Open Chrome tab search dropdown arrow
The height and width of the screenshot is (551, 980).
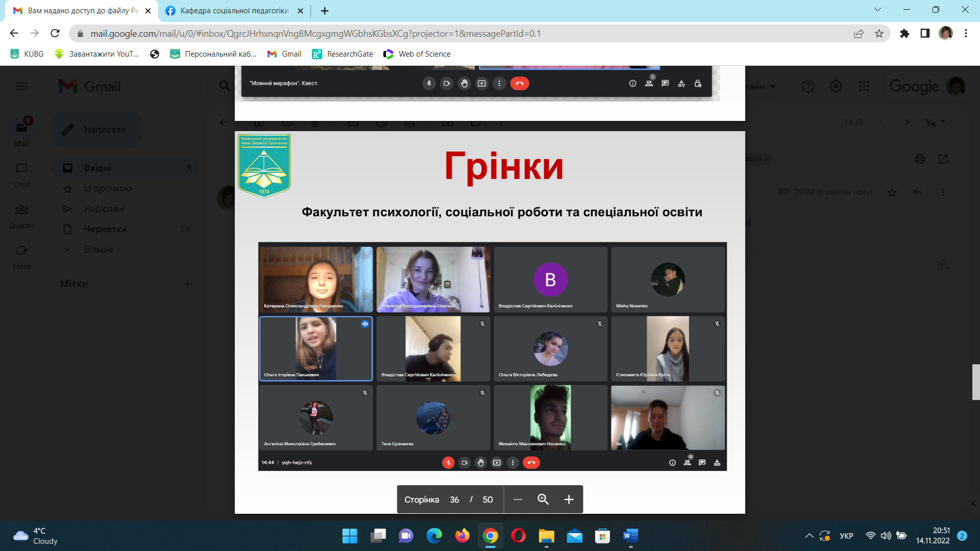(877, 10)
